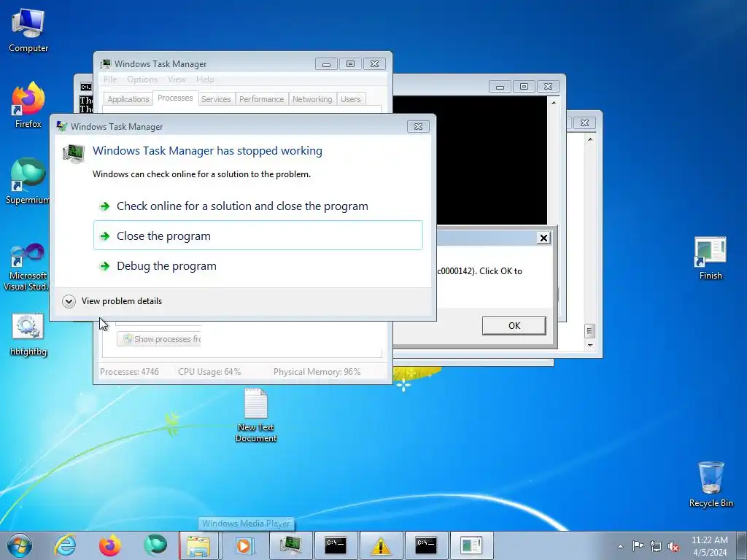The width and height of the screenshot is (747, 560).
Task: Choose Debug the program
Action: [x=258, y=265]
